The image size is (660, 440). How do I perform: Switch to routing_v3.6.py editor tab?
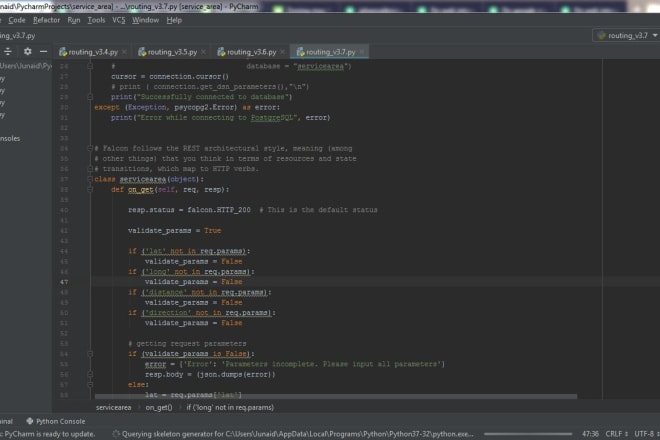click(x=251, y=52)
